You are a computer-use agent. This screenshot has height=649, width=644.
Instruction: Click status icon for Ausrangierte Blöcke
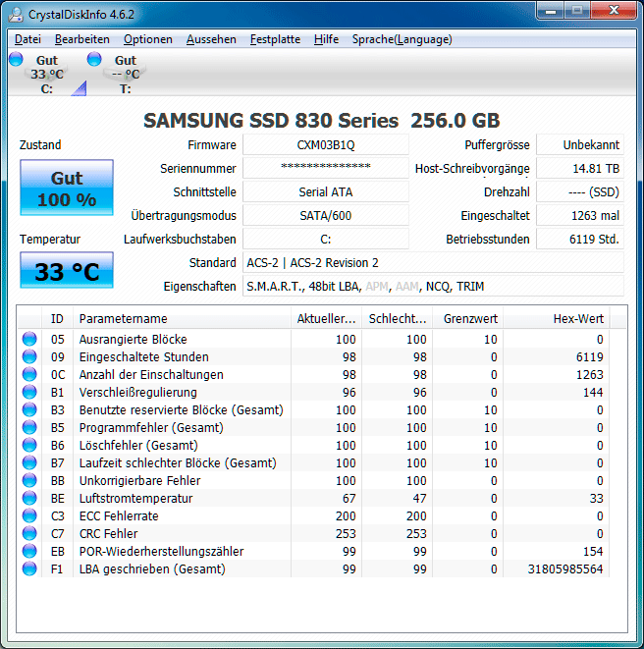(x=29, y=339)
